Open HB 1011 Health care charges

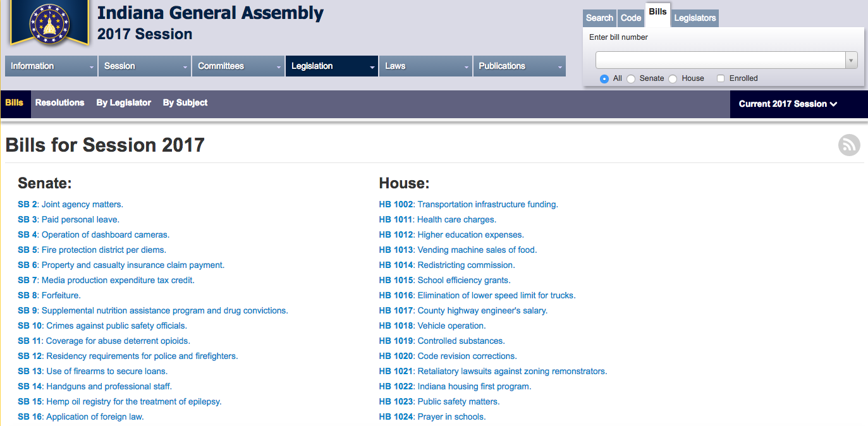(437, 220)
